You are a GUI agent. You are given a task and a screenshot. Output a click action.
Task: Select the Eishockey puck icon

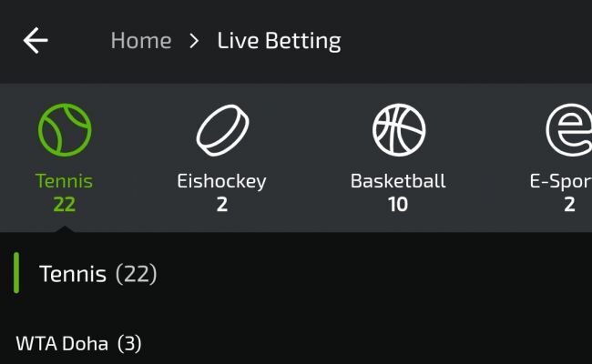pyautogui.click(x=221, y=130)
